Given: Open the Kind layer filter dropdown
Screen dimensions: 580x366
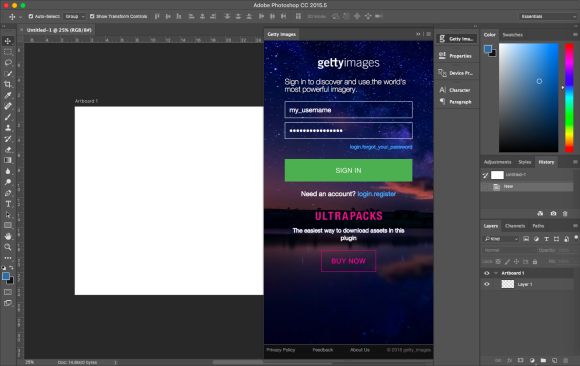Looking at the screenshot, I should tap(501, 239).
